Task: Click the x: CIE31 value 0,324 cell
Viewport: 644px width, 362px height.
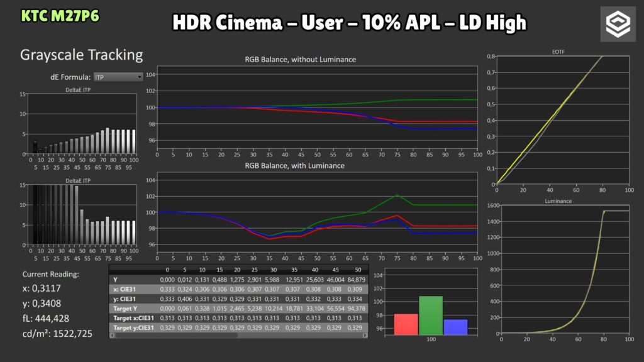Action: (184, 289)
